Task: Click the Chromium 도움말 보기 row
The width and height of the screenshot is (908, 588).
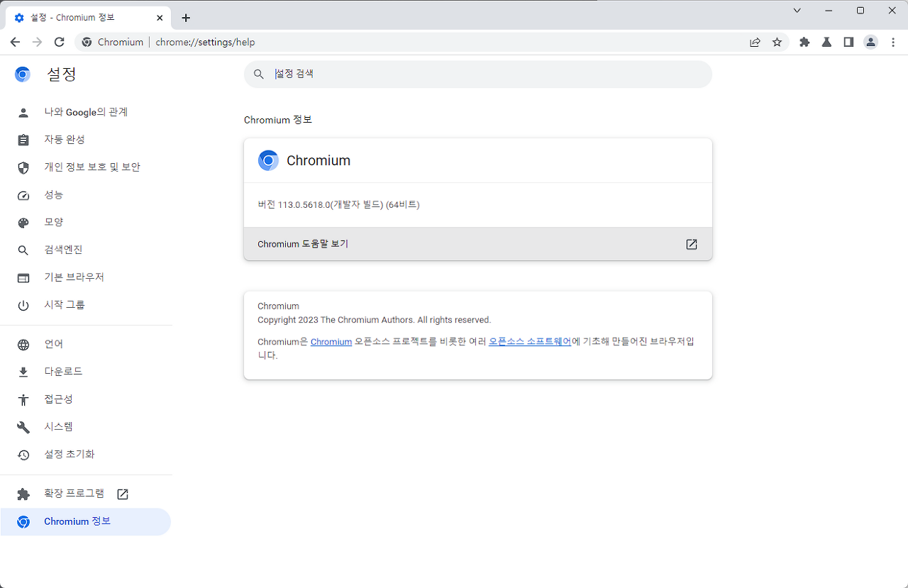Action: coord(478,244)
